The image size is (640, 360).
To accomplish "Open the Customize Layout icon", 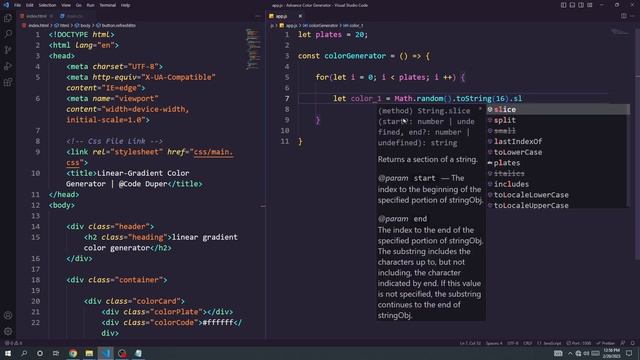I will coord(590,5).
